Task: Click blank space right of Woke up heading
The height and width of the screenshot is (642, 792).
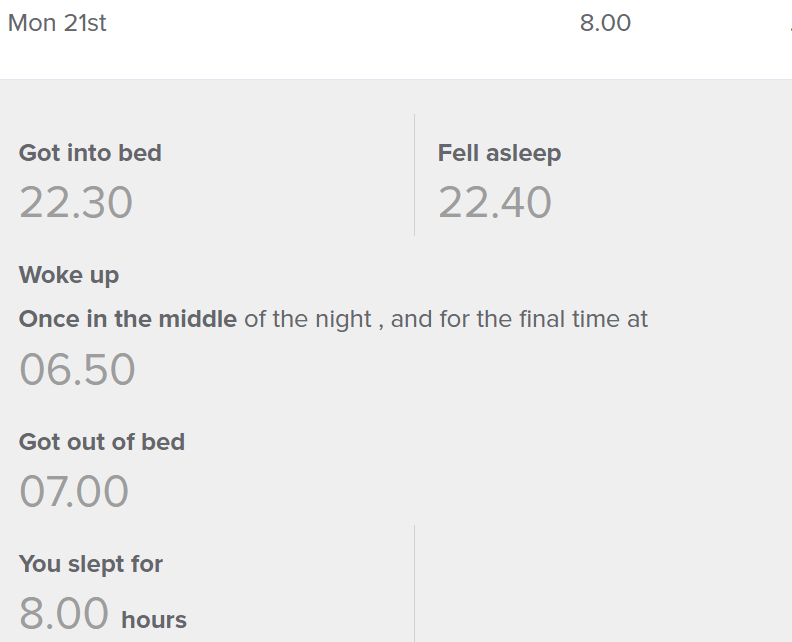Action: point(450,275)
